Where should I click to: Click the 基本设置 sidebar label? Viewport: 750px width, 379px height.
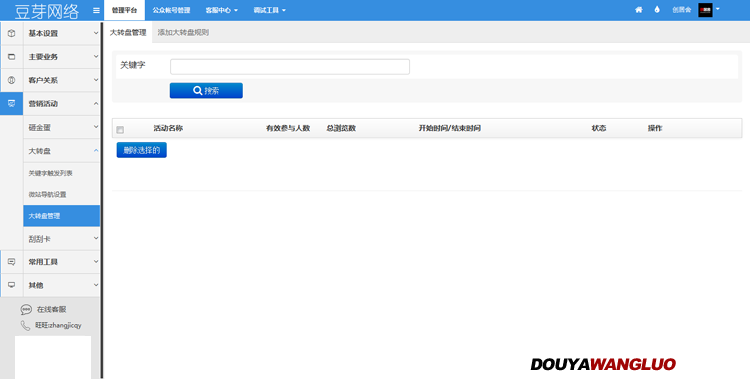click(43, 33)
